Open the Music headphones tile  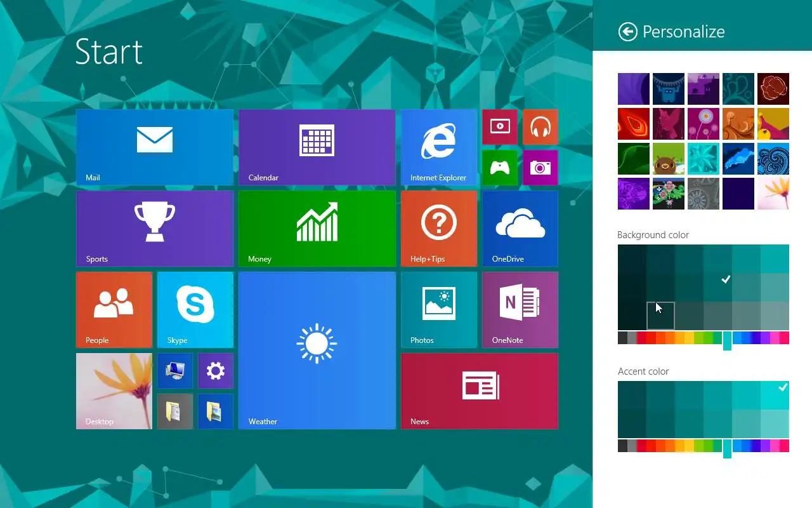coord(540,127)
